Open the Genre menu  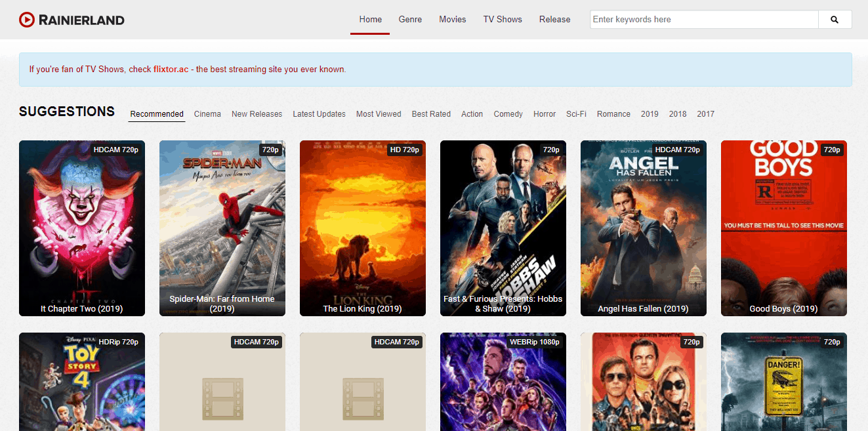(x=410, y=20)
